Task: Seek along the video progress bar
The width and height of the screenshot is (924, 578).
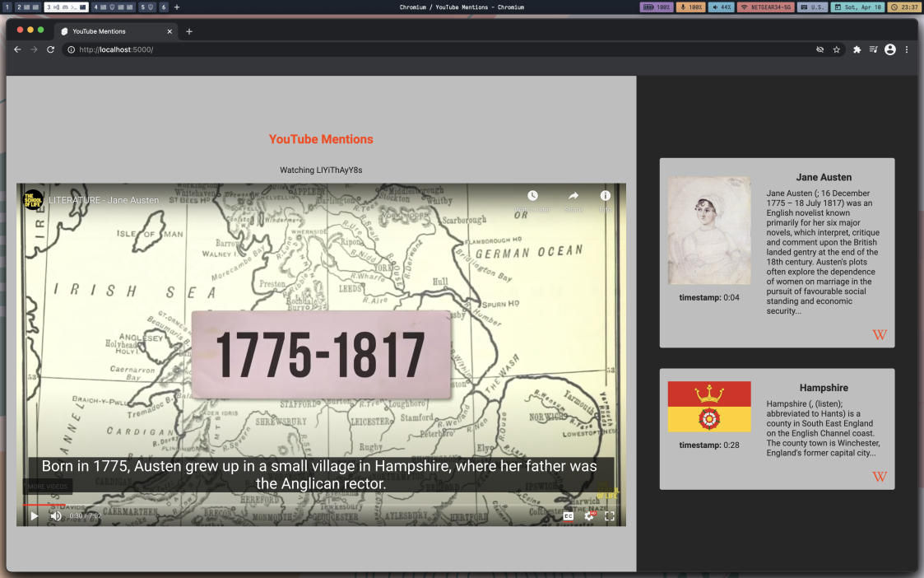Action: pyautogui.click(x=321, y=505)
